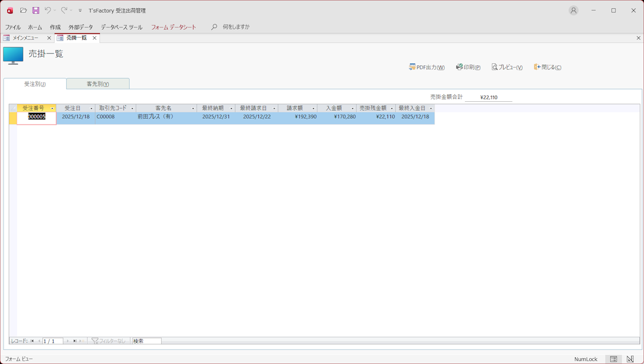644x364 pixels.
Task: Switch to the 客先別 tab
Action: coord(98,84)
